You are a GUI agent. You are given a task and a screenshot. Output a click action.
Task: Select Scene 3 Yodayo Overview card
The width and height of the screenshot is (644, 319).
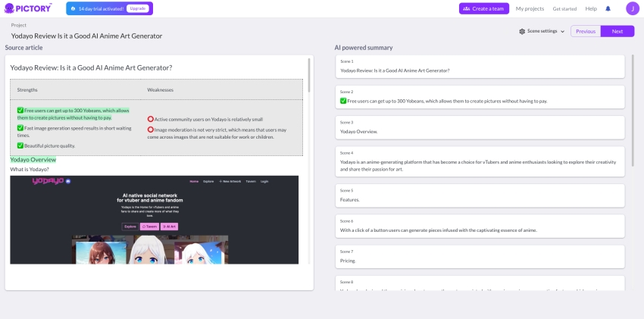pos(480,127)
